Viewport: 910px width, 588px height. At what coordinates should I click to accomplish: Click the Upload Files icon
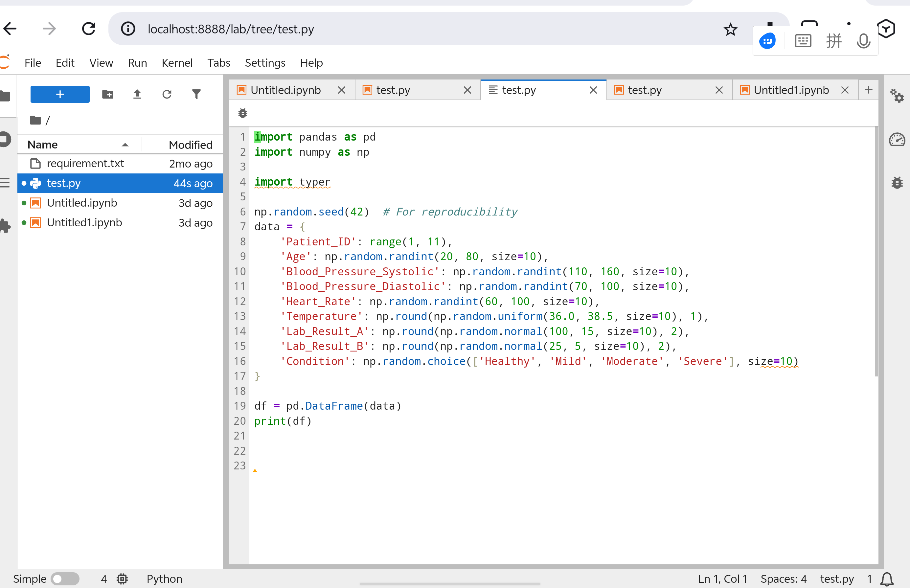click(x=137, y=94)
